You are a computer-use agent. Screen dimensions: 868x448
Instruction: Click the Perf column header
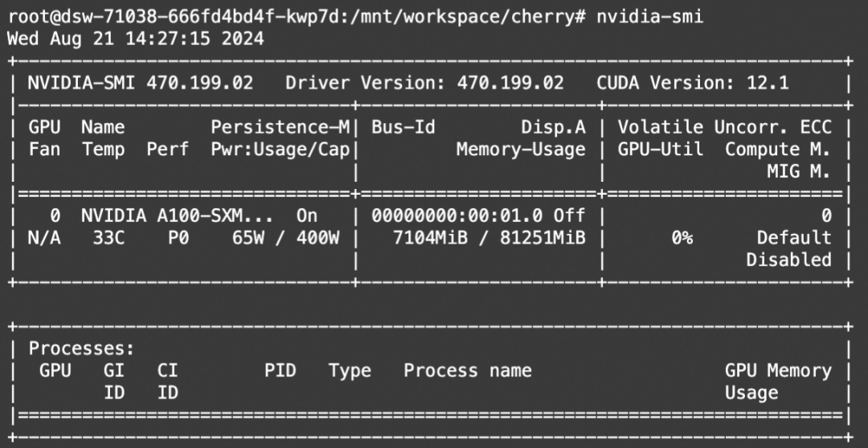click(x=168, y=150)
